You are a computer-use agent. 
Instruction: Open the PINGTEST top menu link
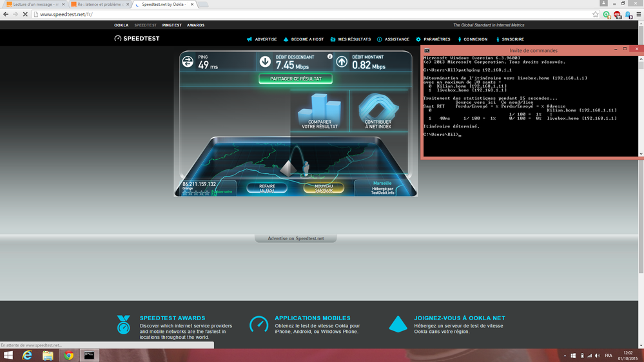[171, 25]
